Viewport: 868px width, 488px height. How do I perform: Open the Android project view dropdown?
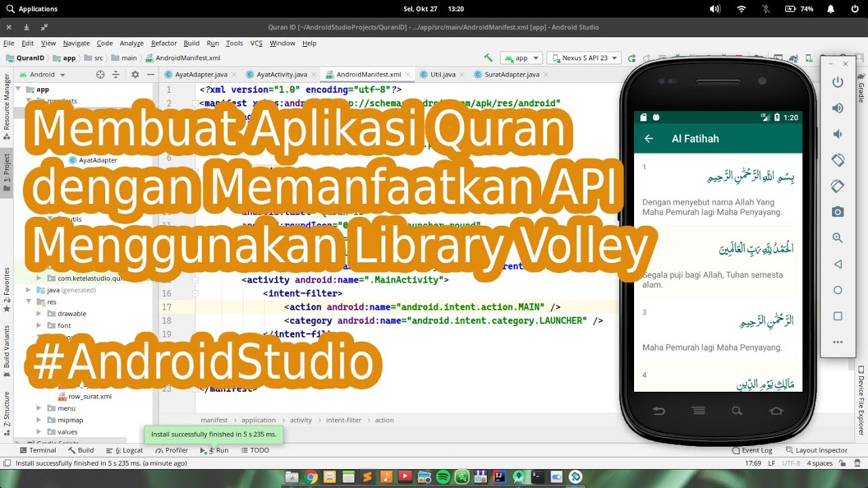[42, 75]
